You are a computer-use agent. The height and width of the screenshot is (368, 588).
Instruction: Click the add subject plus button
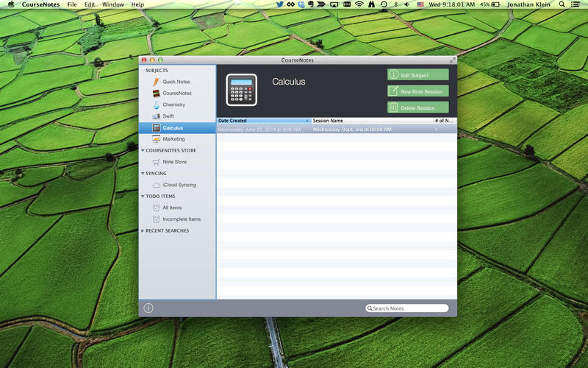148,308
